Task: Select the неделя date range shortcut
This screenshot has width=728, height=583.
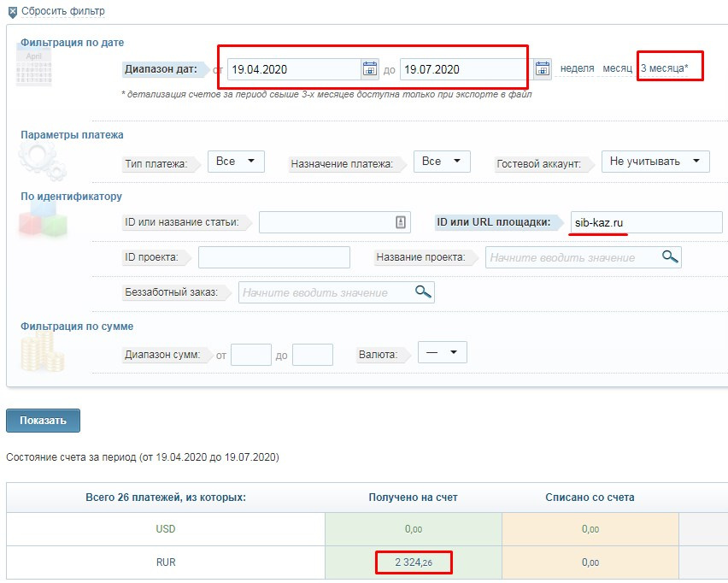Action: (577, 68)
